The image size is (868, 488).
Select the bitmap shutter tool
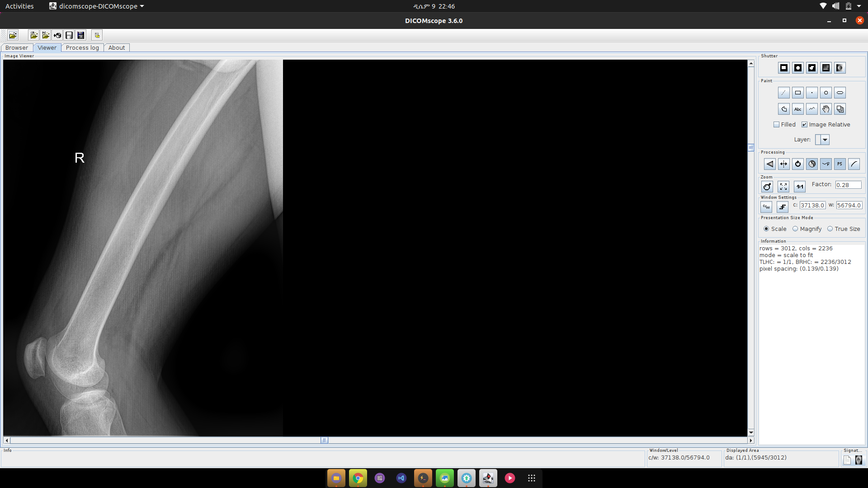pos(826,68)
